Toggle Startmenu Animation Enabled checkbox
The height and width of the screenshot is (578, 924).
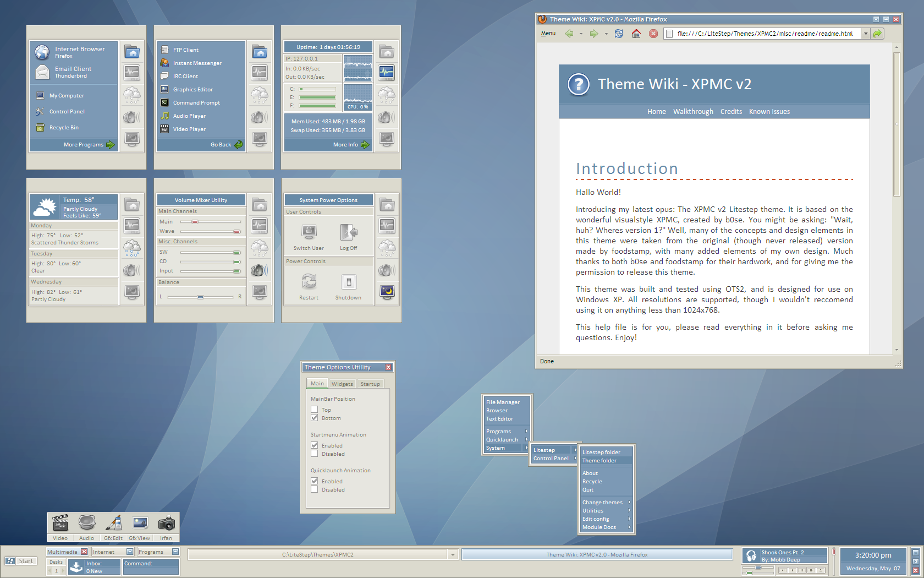(315, 445)
